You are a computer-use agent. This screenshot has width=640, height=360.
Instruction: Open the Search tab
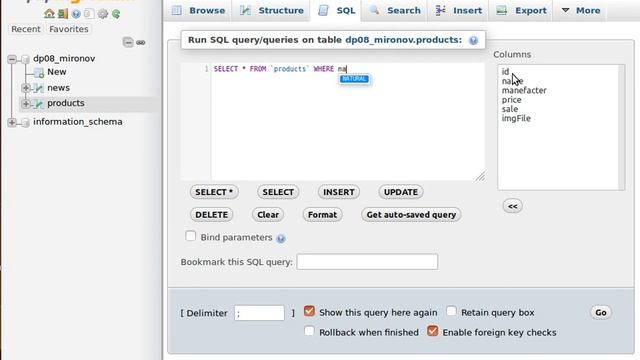pyautogui.click(x=395, y=10)
